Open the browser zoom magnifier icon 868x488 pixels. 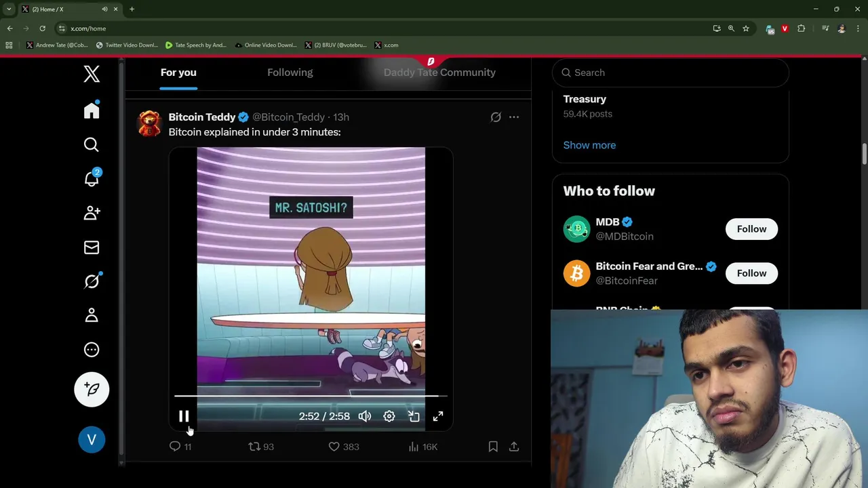coord(731,28)
